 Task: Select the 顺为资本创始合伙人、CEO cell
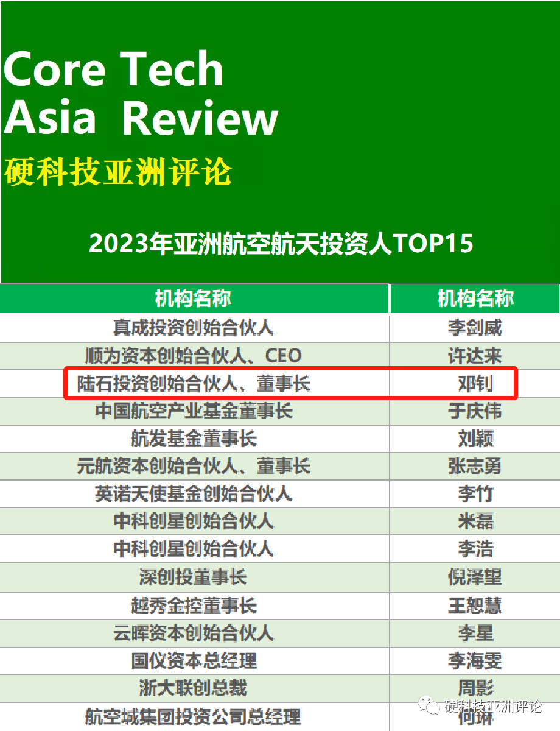194,355
